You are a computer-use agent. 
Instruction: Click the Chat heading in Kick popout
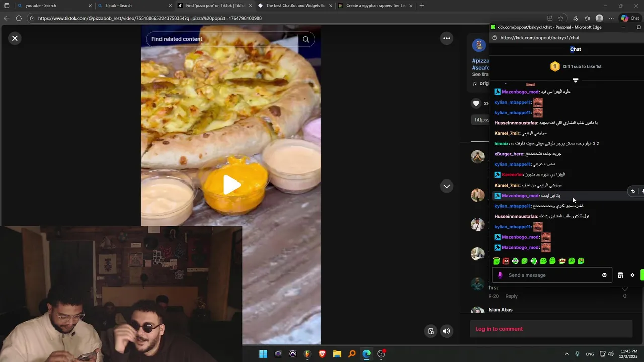576,49
